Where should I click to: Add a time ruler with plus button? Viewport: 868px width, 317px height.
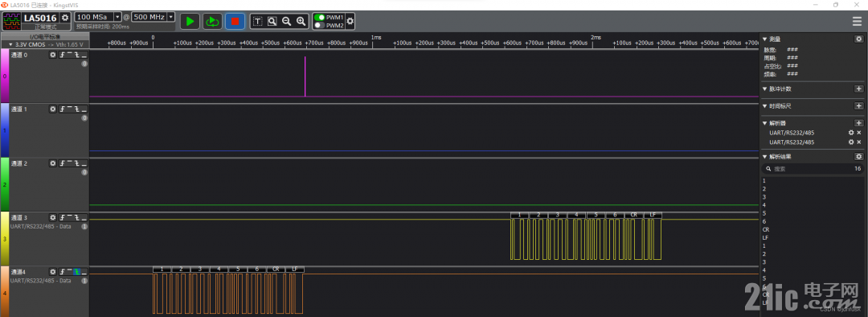point(858,106)
